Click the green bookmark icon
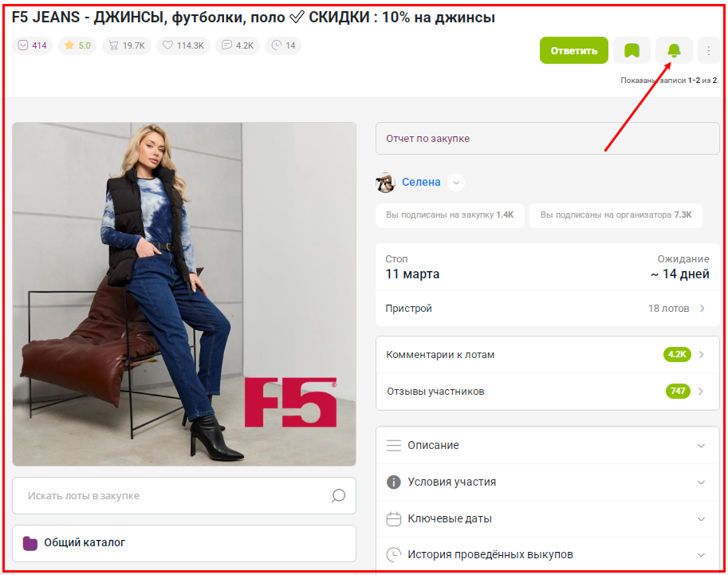 pos(632,50)
